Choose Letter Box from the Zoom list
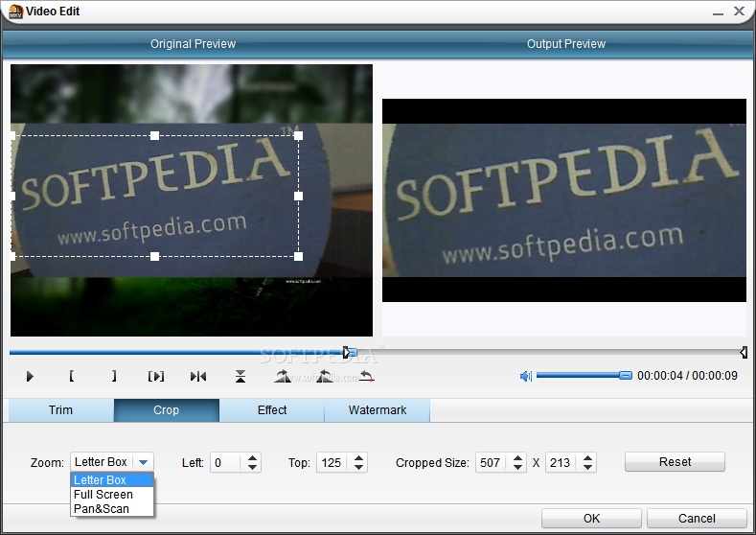 pyautogui.click(x=112, y=480)
